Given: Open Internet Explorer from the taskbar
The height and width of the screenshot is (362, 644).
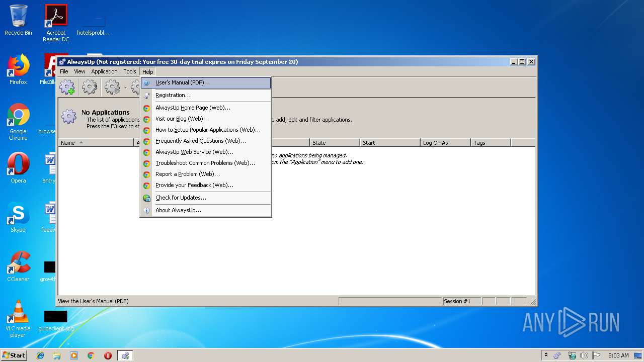Looking at the screenshot, I should pyautogui.click(x=40, y=355).
